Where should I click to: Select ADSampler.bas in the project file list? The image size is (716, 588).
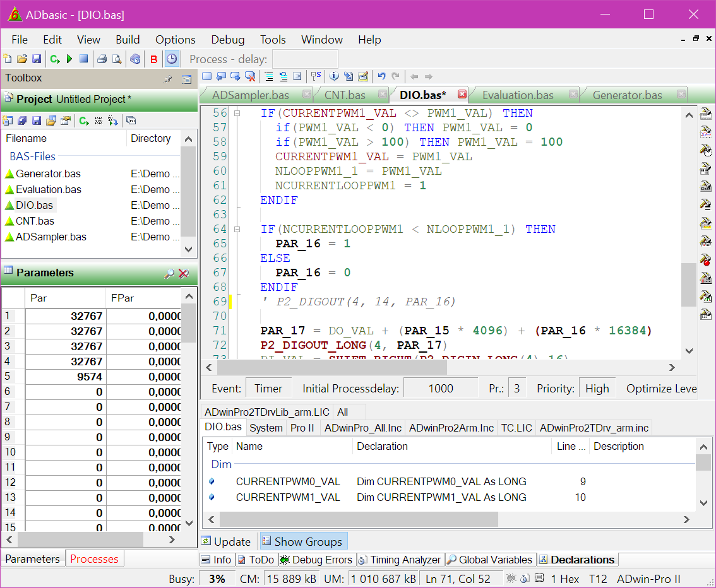tap(51, 237)
